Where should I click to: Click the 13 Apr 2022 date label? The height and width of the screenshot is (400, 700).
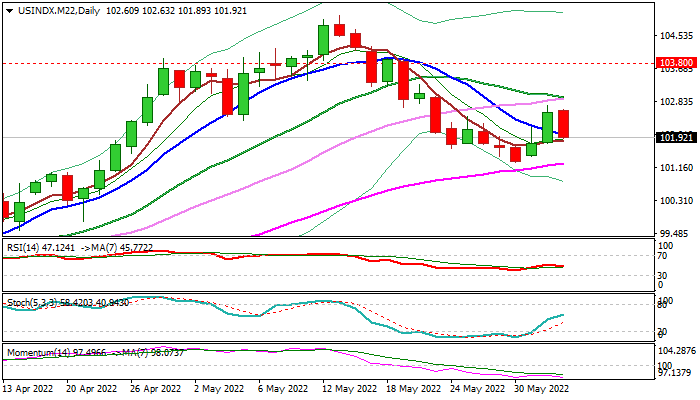(30, 388)
